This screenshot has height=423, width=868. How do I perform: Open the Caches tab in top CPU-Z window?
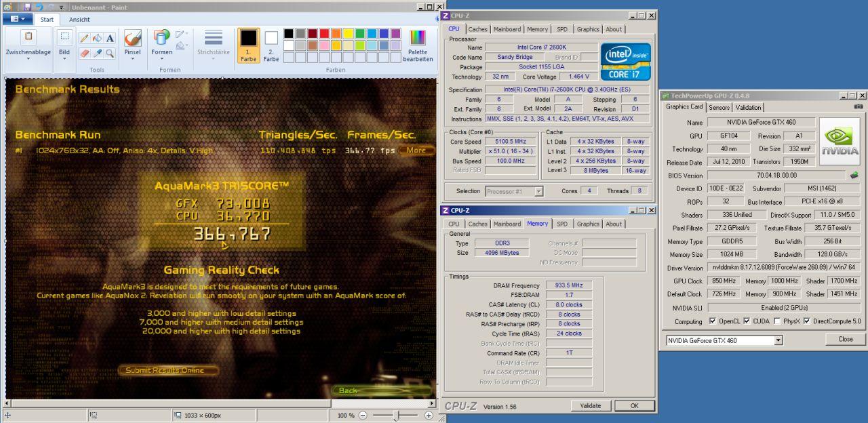point(478,29)
